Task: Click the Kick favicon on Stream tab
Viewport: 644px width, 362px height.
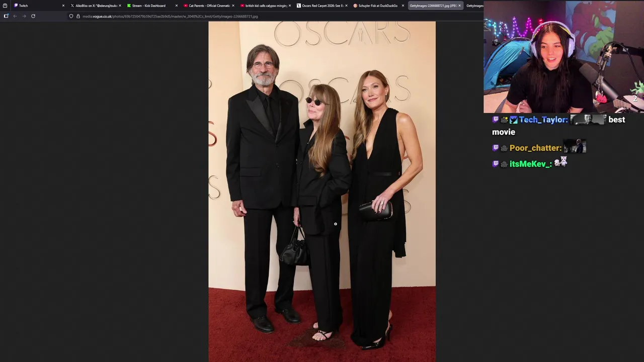Action: pyautogui.click(x=129, y=6)
